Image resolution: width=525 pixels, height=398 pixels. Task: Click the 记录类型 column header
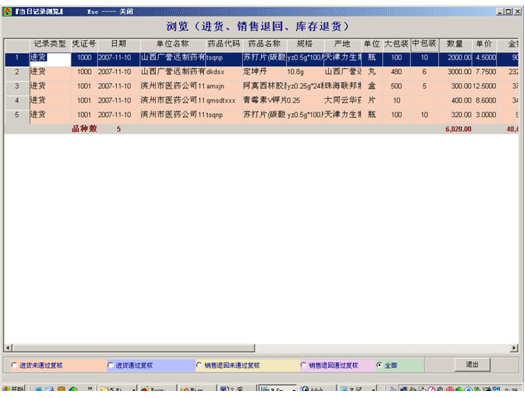(50, 44)
